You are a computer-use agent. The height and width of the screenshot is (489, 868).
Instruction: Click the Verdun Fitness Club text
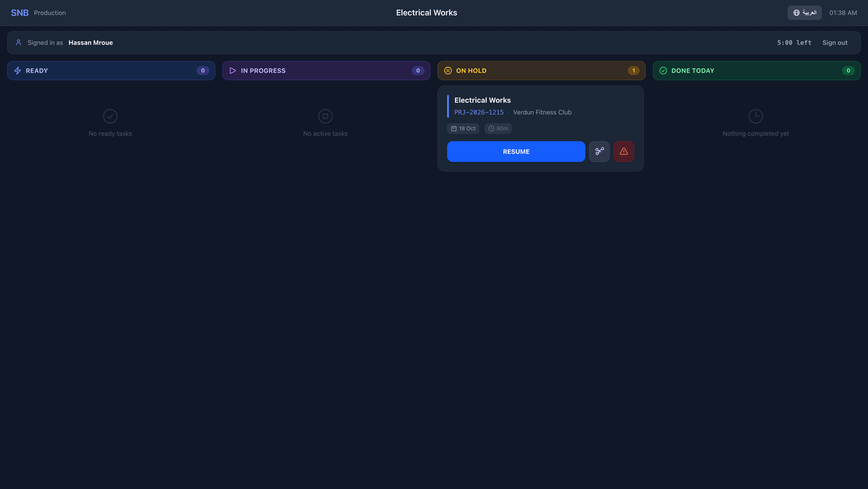coord(542,112)
